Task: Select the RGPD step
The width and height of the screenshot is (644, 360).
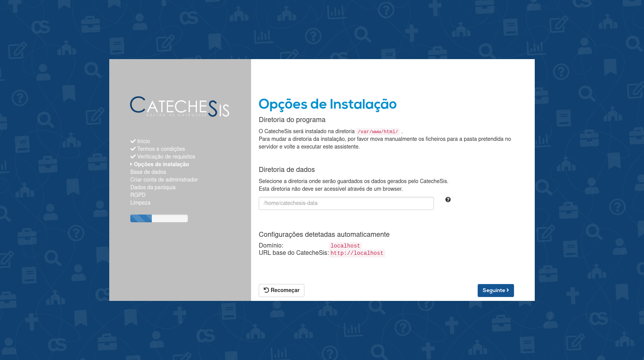Action: click(x=138, y=195)
